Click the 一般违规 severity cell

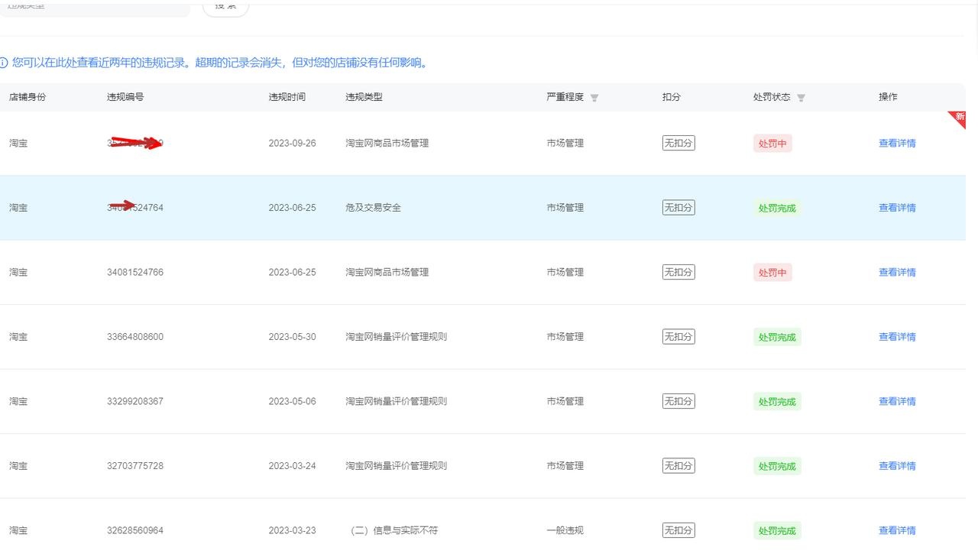[565, 530]
